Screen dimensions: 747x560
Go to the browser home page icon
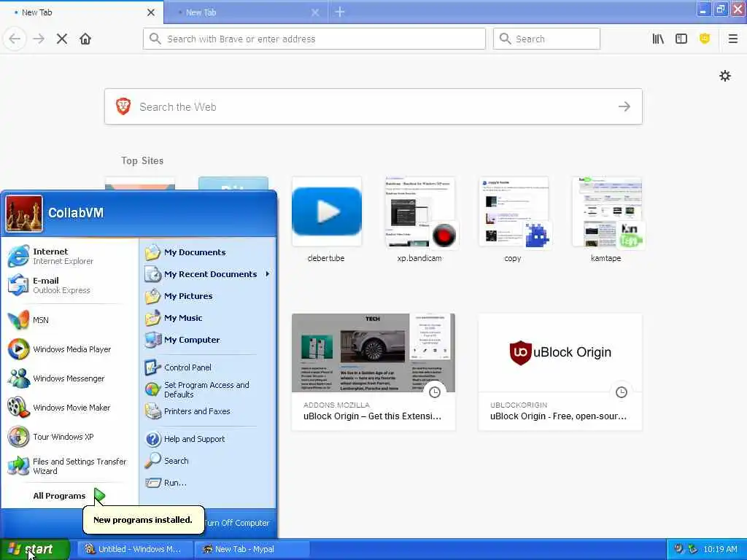click(x=85, y=39)
